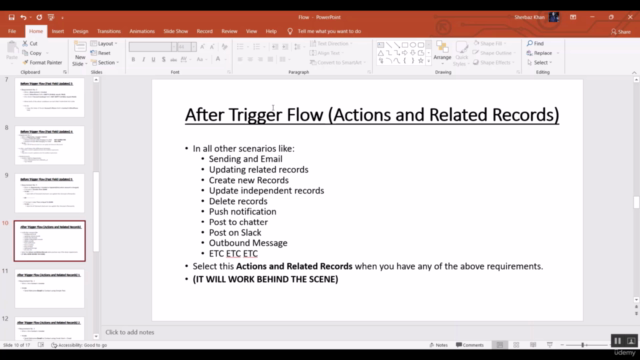The width and height of the screenshot is (640, 360).
Task: Select the Text Box shape in gallery
Action: pos(380,45)
